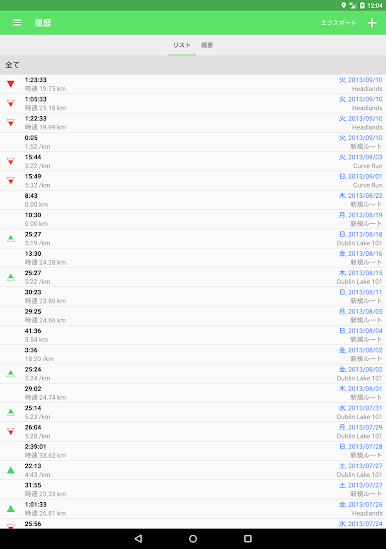
Task: Tap red down triangle beside 15:49
Action: point(11,180)
